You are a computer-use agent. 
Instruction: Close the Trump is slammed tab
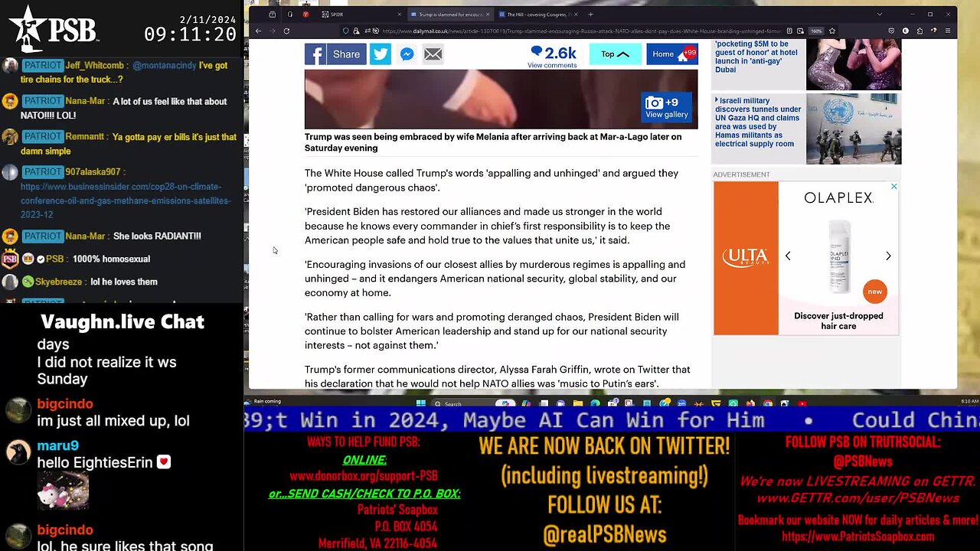tap(488, 15)
